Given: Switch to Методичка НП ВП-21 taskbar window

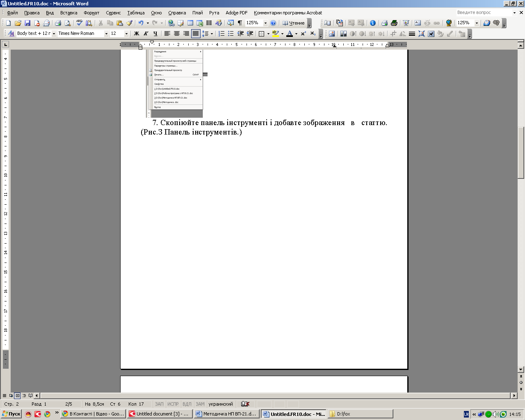Looking at the screenshot, I should 227,414.
